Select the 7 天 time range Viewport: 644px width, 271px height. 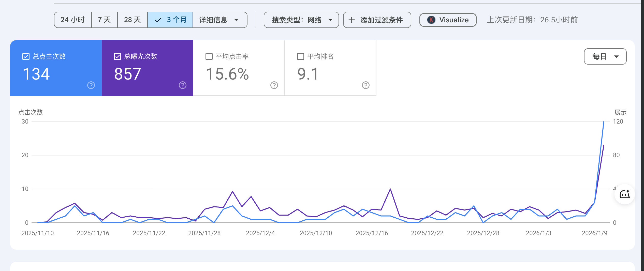coord(104,20)
